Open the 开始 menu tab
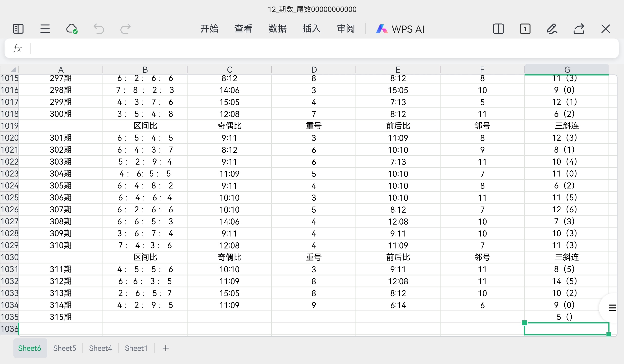 pos(209,29)
